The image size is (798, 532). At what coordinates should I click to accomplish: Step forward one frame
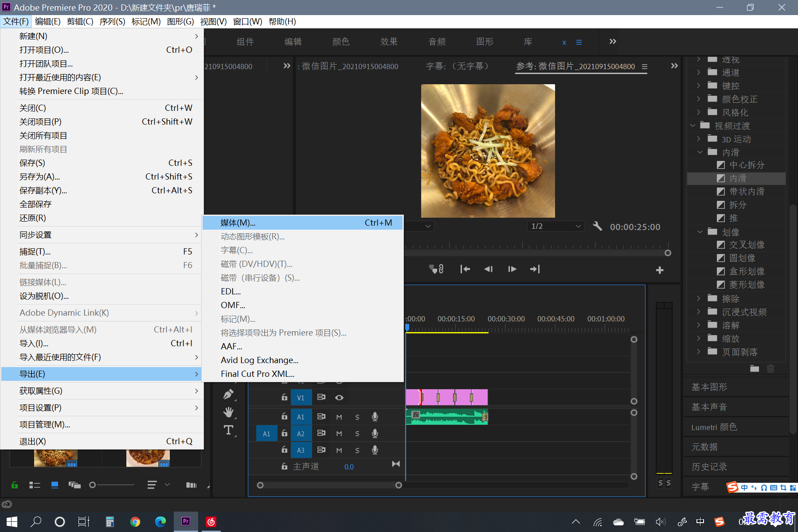coord(512,269)
